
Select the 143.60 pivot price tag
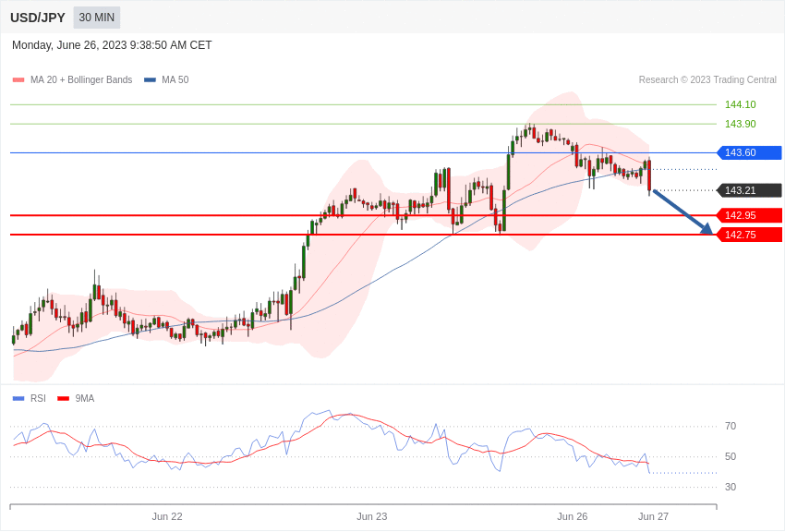750,152
